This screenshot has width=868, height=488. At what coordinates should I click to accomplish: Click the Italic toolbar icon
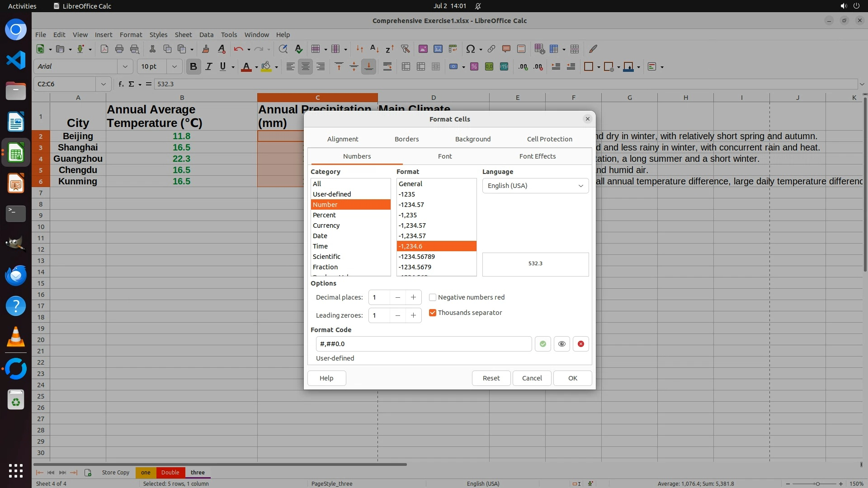pos(208,67)
